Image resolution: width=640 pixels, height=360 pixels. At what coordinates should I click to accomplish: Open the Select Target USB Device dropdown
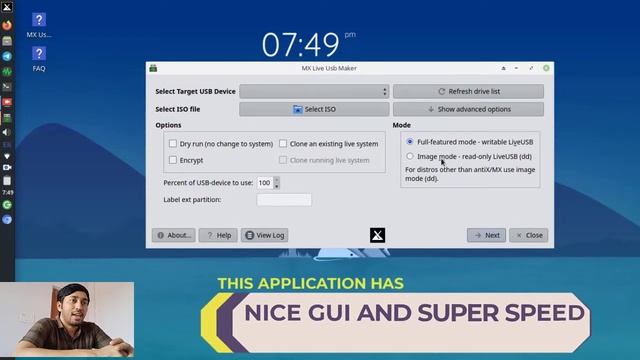(x=314, y=91)
